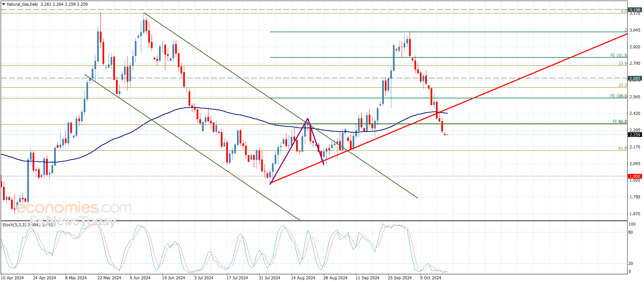Click the 2.420 price axis label

click(x=635, y=113)
